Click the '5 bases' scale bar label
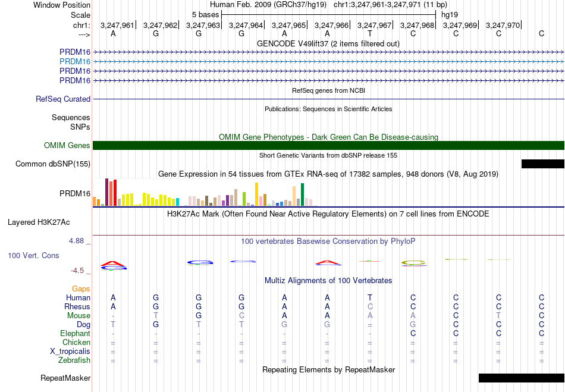This screenshot has width=565, height=392. [205, 15]
